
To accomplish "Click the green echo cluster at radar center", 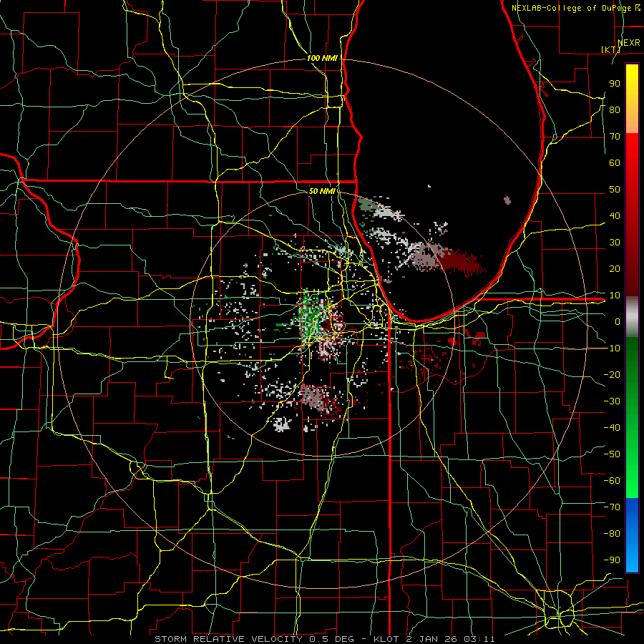I will (312, 314).
